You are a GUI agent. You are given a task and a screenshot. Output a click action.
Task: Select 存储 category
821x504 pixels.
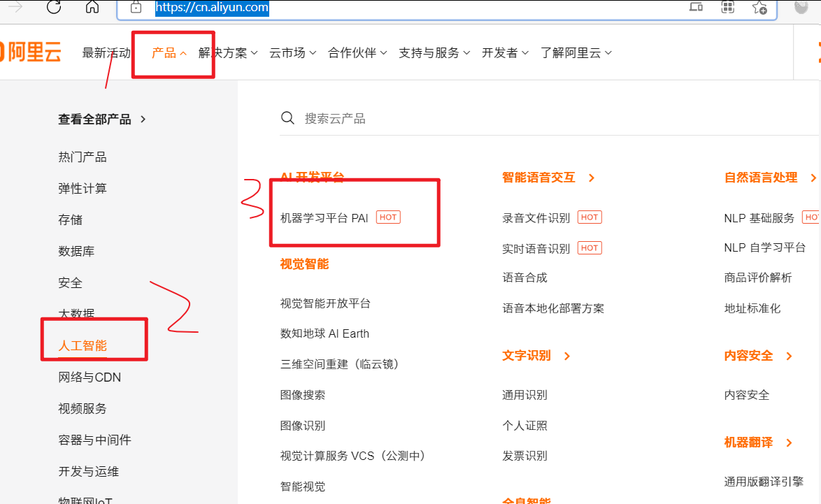point(70,219)
